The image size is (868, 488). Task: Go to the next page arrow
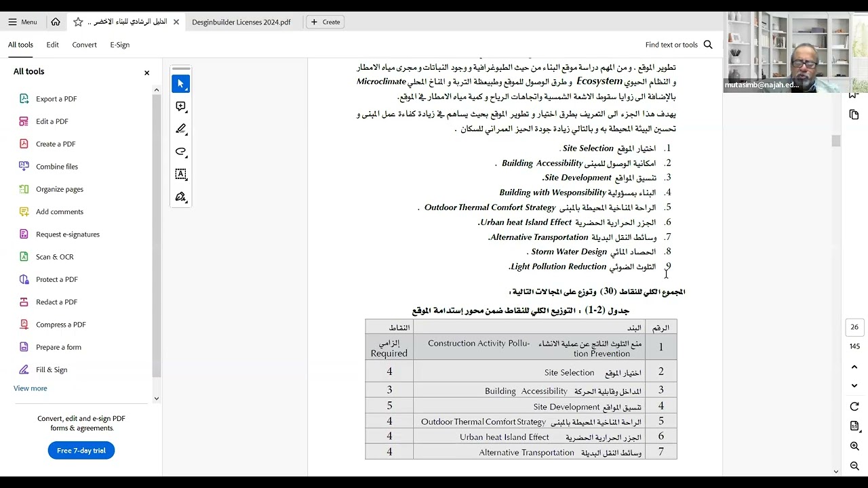point(854,386)
